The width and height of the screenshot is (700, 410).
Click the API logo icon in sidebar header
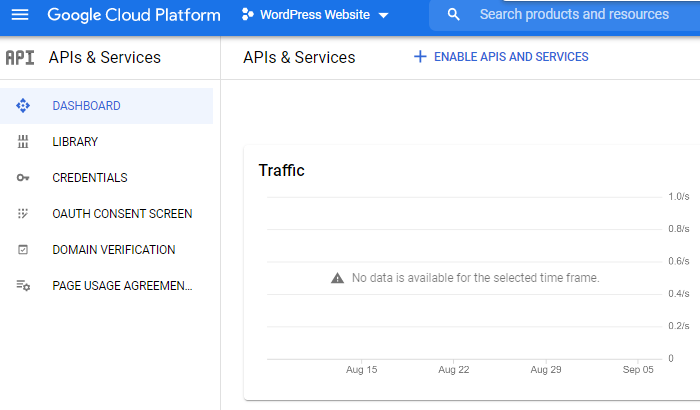click(x=20, y=58)
